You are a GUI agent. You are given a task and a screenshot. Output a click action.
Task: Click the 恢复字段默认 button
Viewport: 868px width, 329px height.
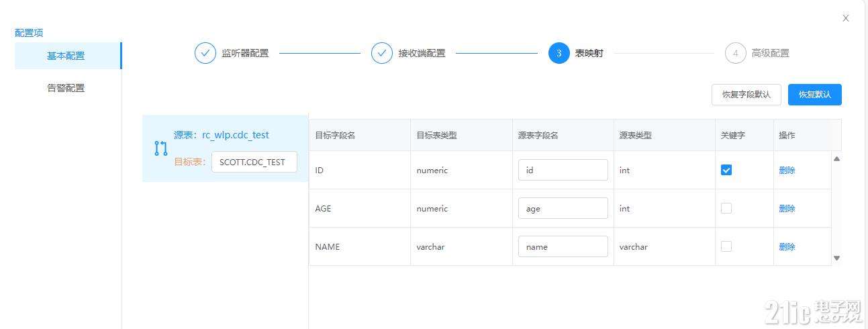pos(746,95)
